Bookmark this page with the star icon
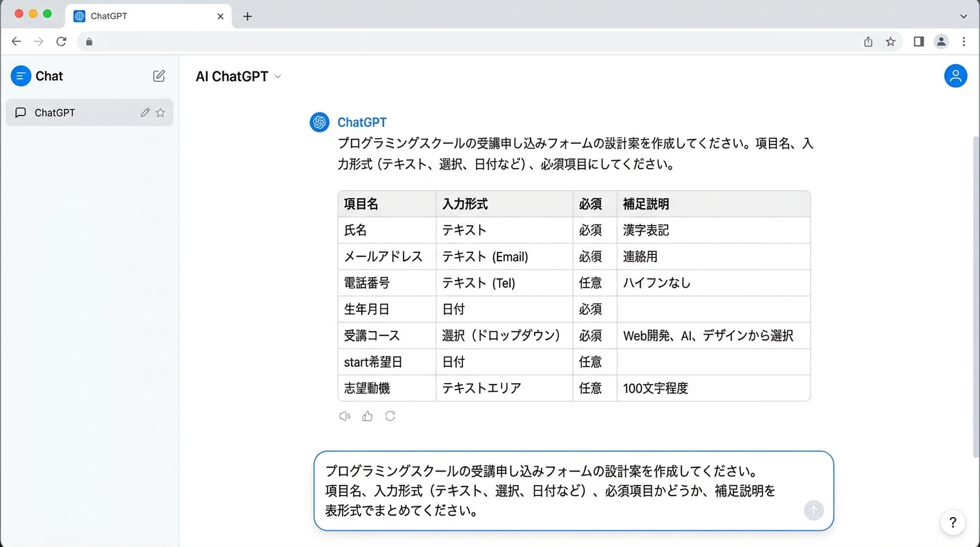 pos(890,42)
